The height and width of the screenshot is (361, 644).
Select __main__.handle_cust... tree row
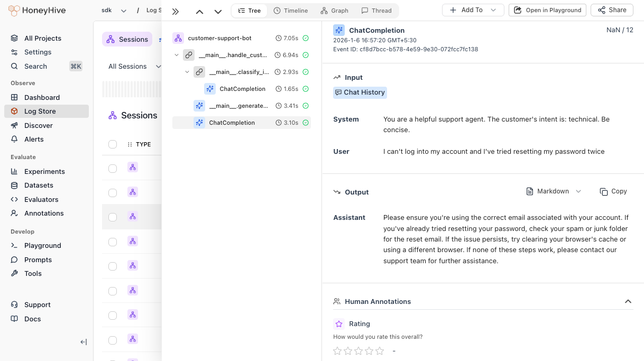point(242,55)
